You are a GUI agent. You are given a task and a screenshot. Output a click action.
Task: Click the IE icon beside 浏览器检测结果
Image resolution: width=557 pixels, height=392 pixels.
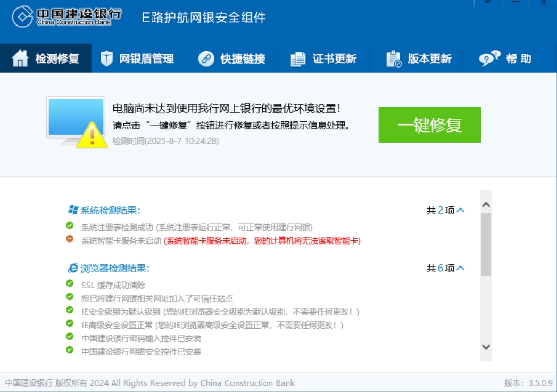click(x=73, y=268)
